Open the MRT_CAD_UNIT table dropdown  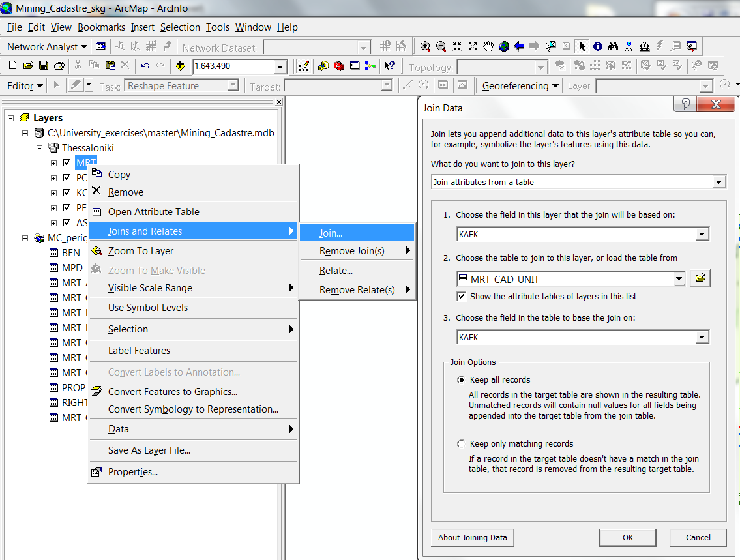coord(679,279)
